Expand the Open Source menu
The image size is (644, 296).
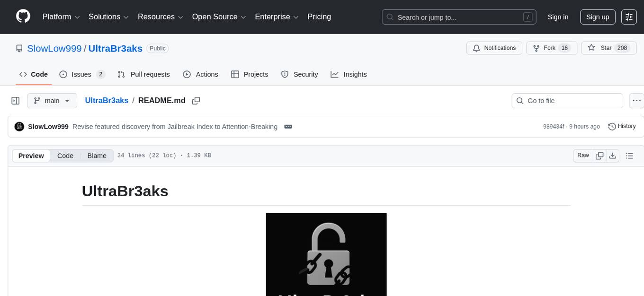(219, 17)
